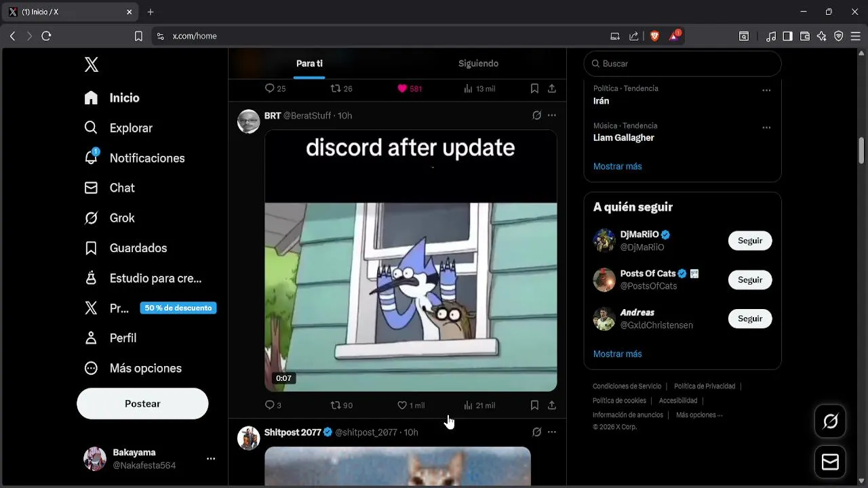Screen dimensions: 868x488
Task: Play the 'discord after update' video
Action: pos(411,261)
